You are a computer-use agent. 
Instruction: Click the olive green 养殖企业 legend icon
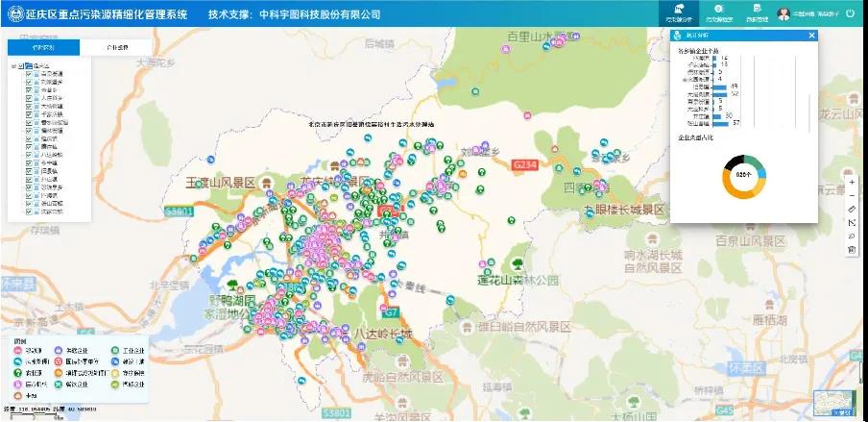tap(115, 385)
